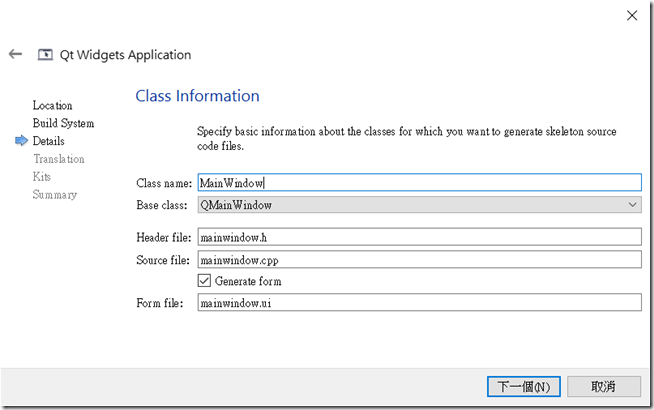Click the Form file label

[160, 303]
